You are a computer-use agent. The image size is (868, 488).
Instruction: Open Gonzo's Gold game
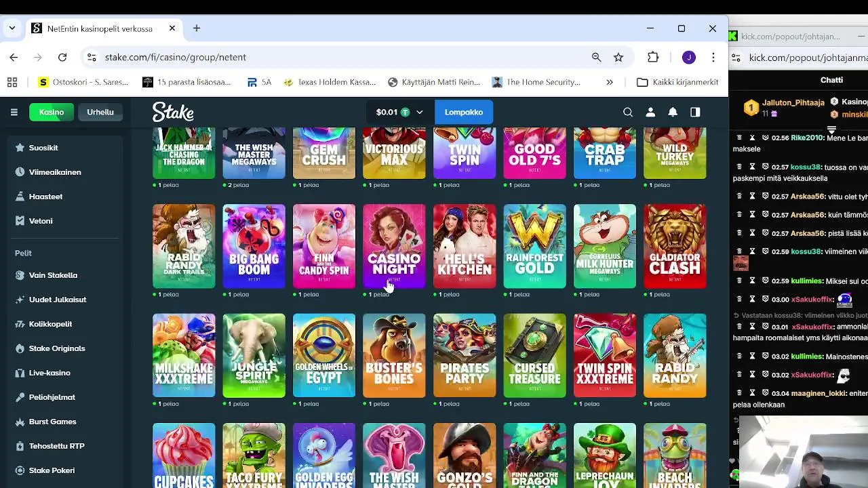(x=465, y=455)
